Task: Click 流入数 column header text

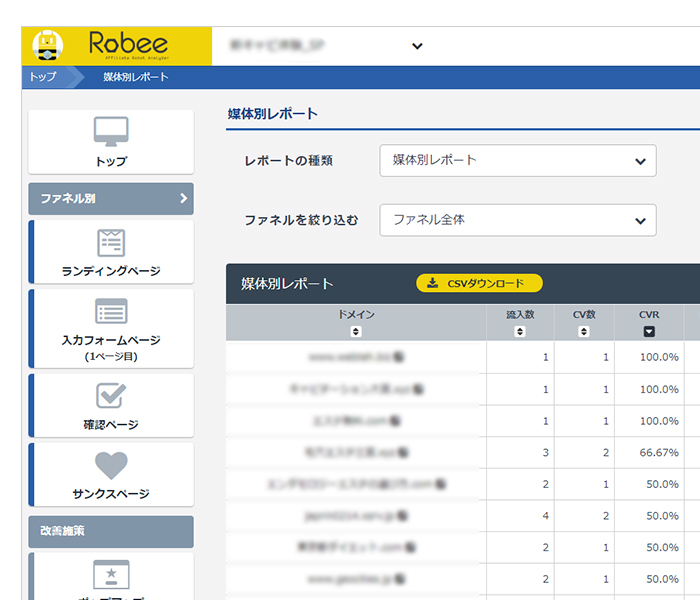Action: click(x=520, y=315)
